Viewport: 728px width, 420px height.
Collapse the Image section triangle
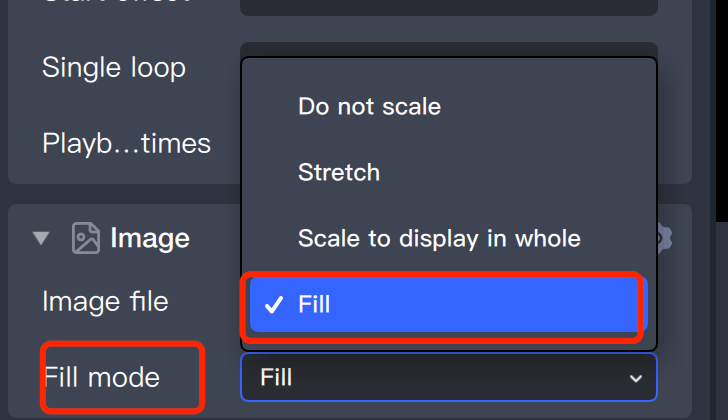41,238
